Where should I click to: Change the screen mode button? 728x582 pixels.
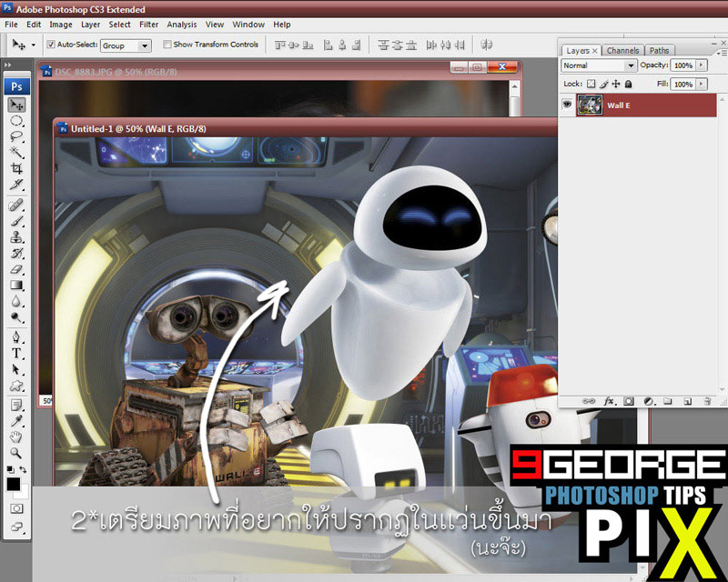[x=16, y=527]
